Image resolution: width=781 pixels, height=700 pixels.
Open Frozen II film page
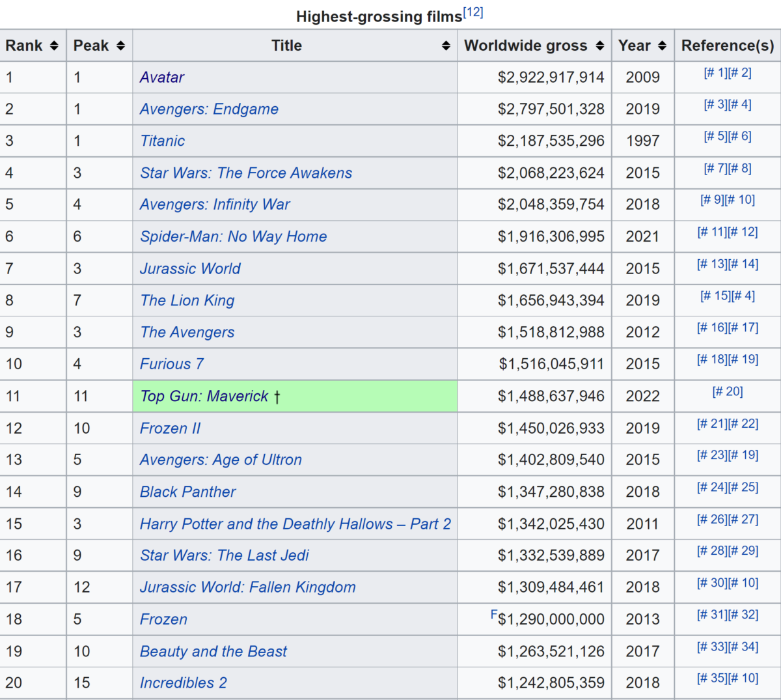pyautogui.click(x=171, y=428)
